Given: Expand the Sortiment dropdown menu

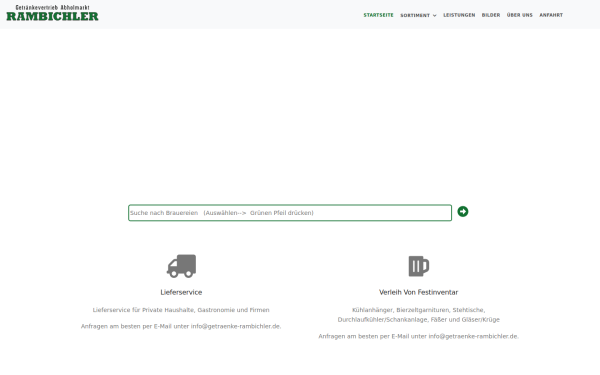Looking at the screenshot, I should click(418, 15).
